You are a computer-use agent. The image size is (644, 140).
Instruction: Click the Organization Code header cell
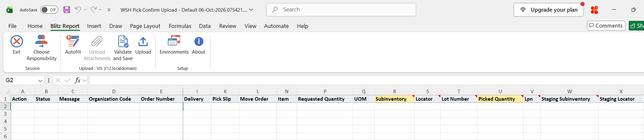[x=114, y=99]
